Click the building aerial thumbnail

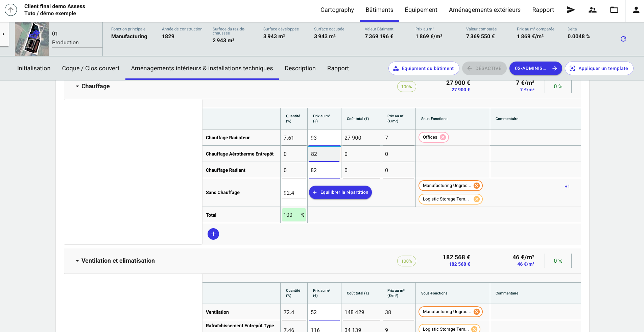[x=32, y=39]
